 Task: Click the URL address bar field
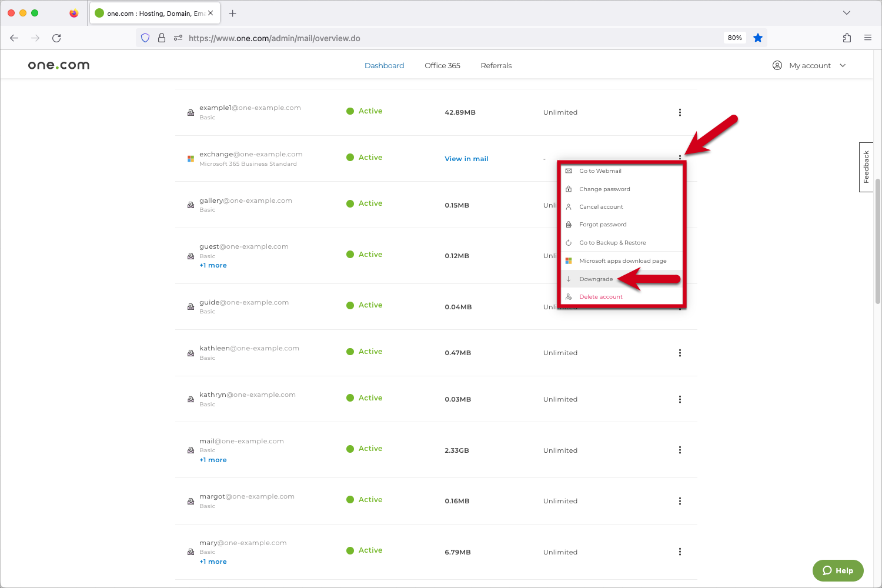[x=447, y=38]
